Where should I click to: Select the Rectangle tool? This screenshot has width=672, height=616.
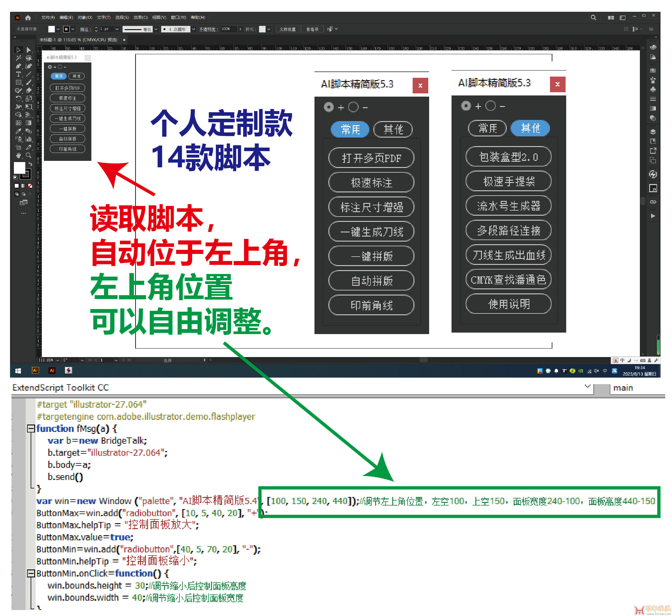19,82
